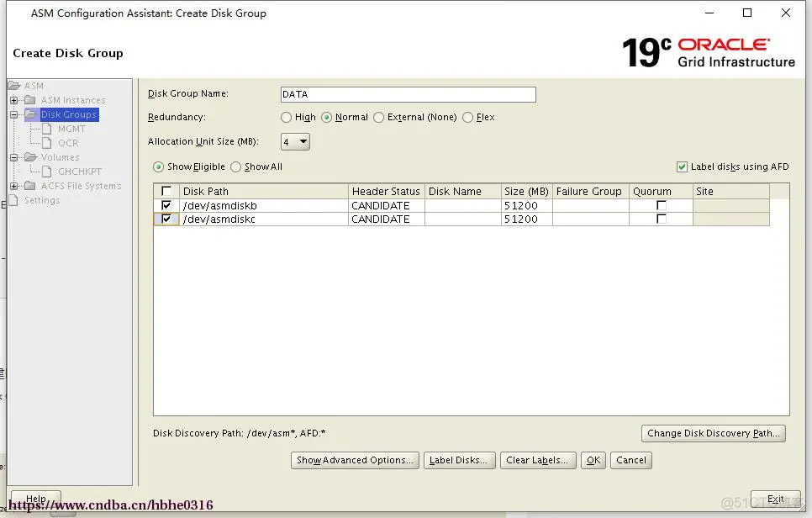Confirm with the OK button
Image resolution: width=812 pixels, height=518 pixels.
593,460
